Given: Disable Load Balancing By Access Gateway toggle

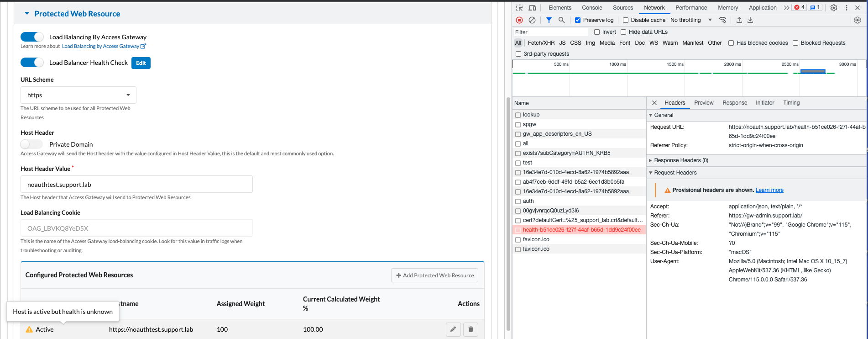Looking at the screenshot, I should [x=32, y=37].
